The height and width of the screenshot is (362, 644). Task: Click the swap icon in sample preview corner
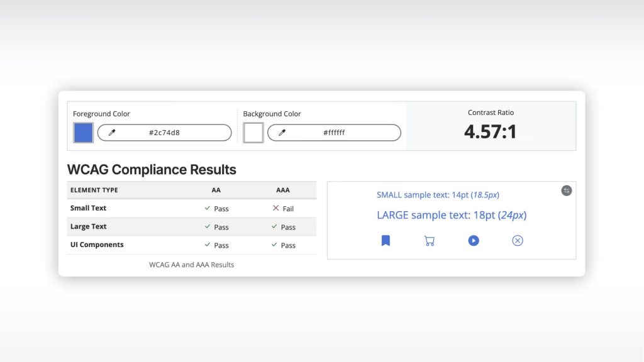(x=566, y=190)
